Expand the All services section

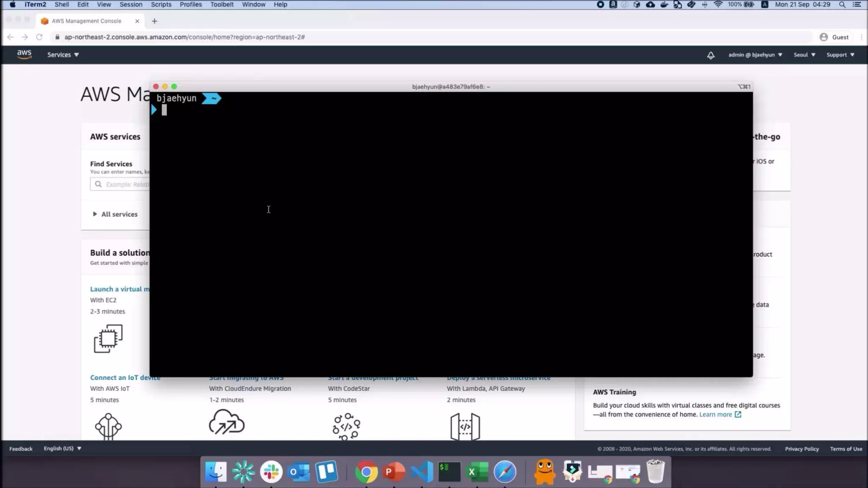point(115,214)
